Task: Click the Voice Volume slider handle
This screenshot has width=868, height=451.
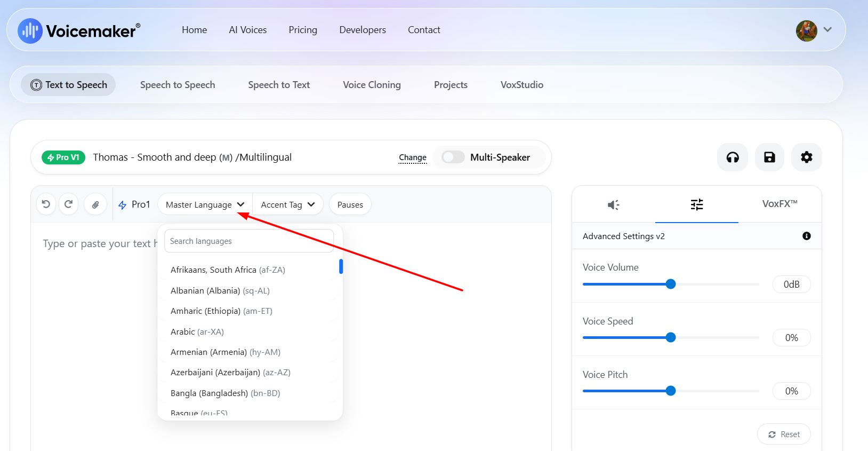Action: pos(671,284)
